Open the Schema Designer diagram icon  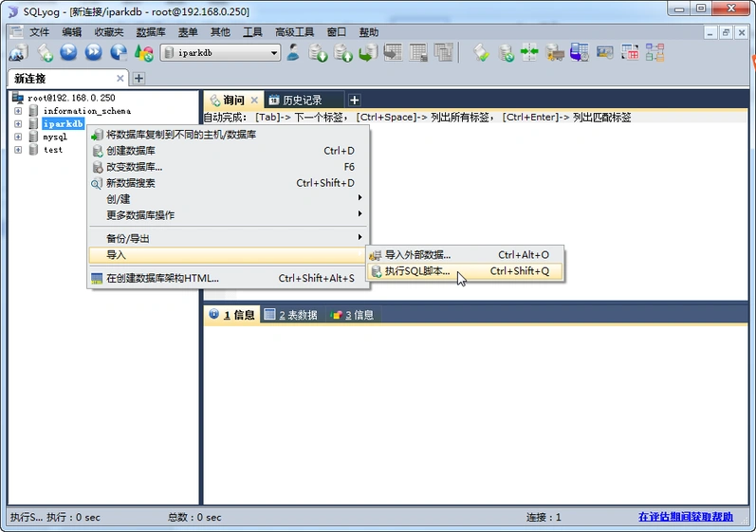click(655, 52)
